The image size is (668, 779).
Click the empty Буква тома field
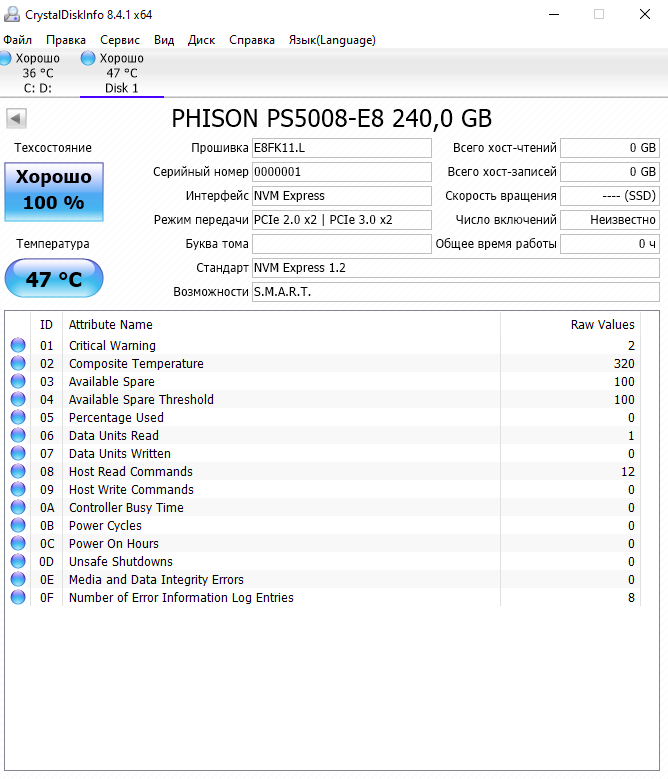point(342,244)
